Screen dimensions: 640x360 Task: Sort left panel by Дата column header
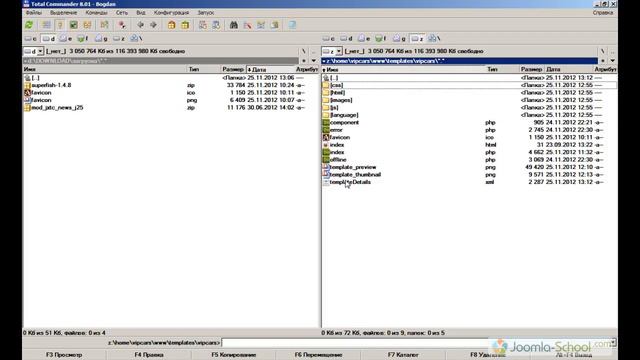(271, 69)
